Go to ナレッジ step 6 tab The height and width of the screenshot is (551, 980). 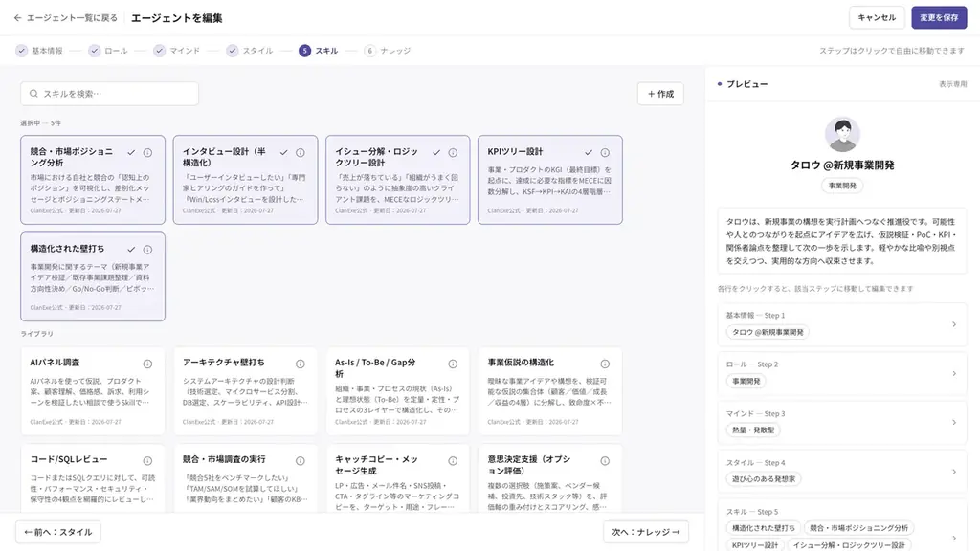[388, 51]
